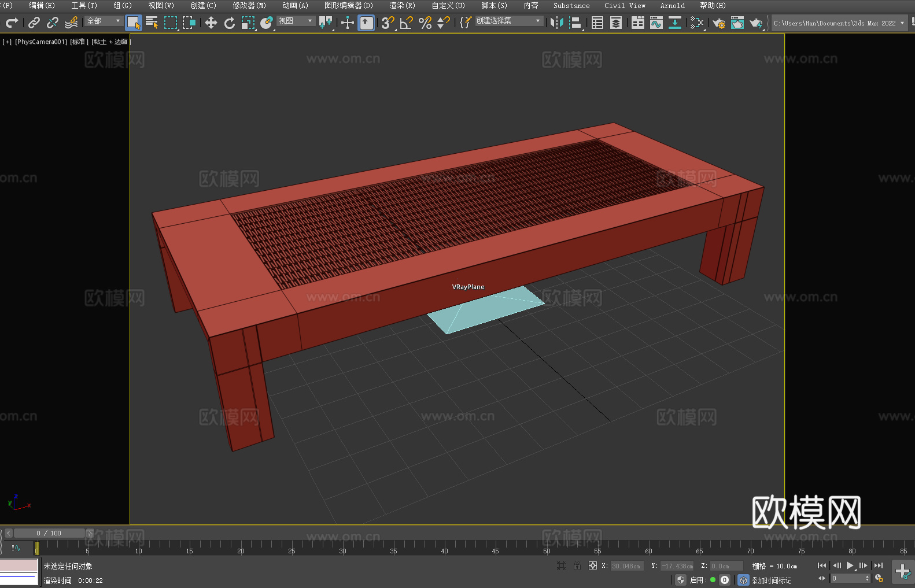Screen dimensions: 915x588
Task: Open the project path dropdown
Action: [839, 23]
